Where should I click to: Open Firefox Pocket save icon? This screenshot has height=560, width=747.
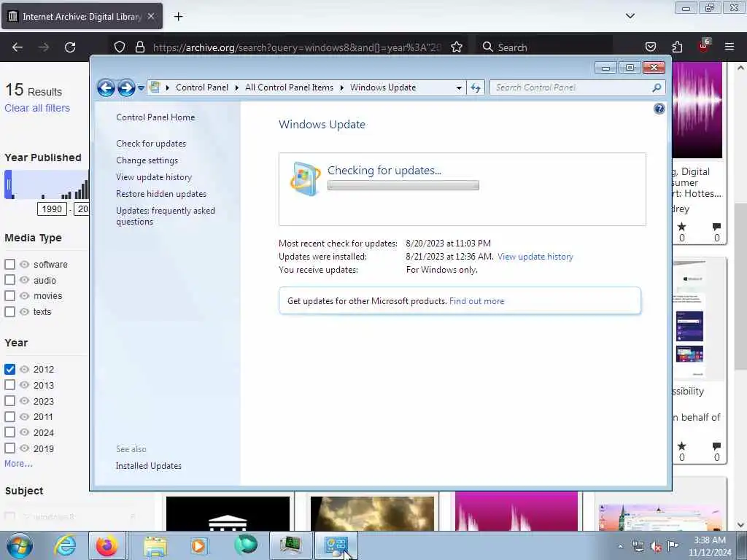click(x=650, y=47)
